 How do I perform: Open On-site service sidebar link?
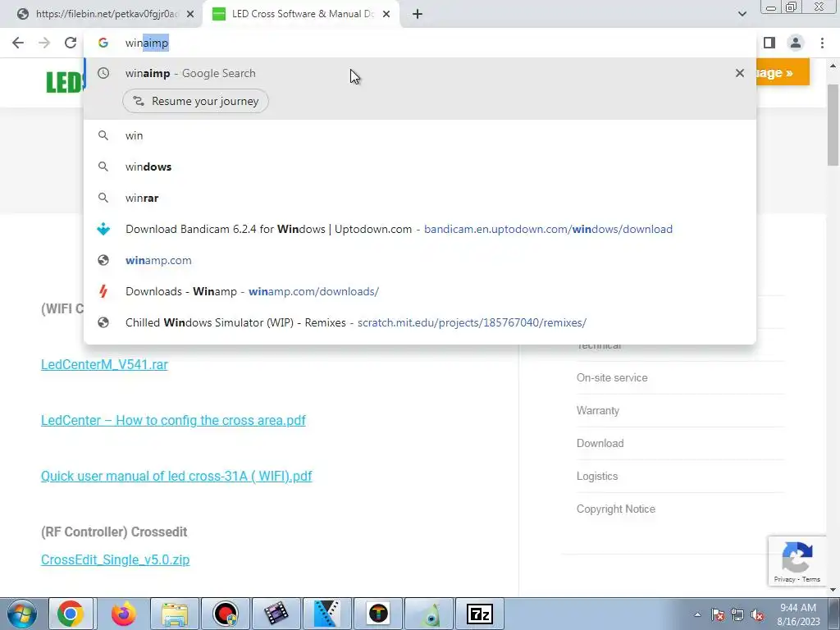[x=612, y=377]
